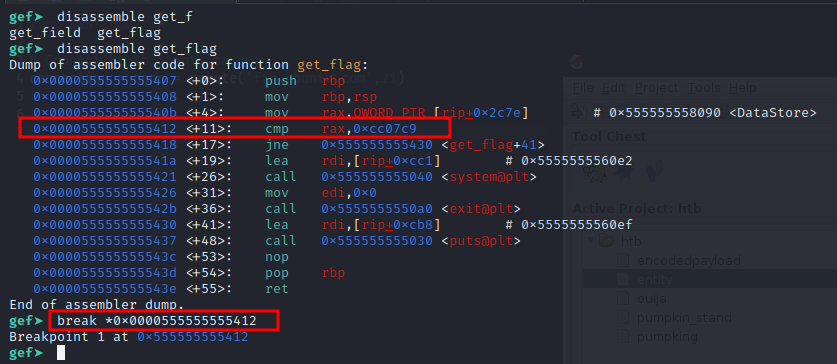Click the highlighted cmp rax instruction line
Image resolution: width=837 pixels, height=364 pixels.
point(235,128)
